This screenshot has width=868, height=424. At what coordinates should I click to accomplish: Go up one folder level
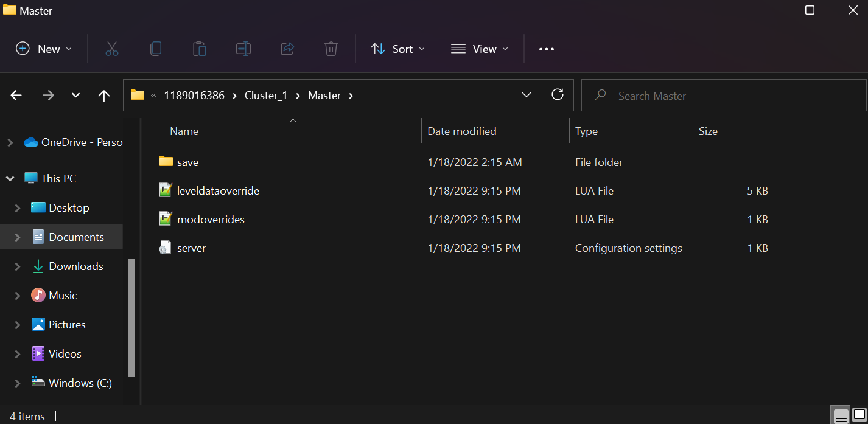tap(104, 96)
